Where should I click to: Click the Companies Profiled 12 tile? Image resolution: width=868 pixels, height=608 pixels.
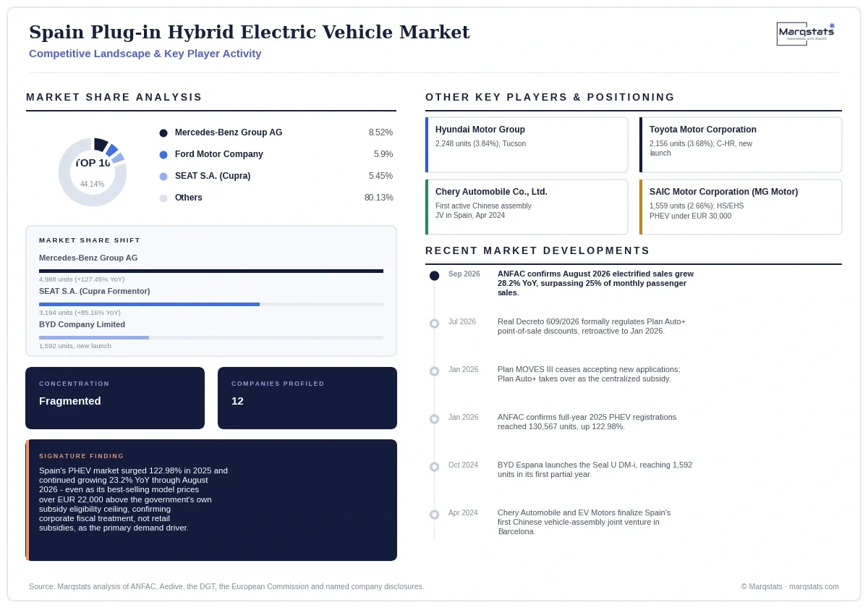307,398
